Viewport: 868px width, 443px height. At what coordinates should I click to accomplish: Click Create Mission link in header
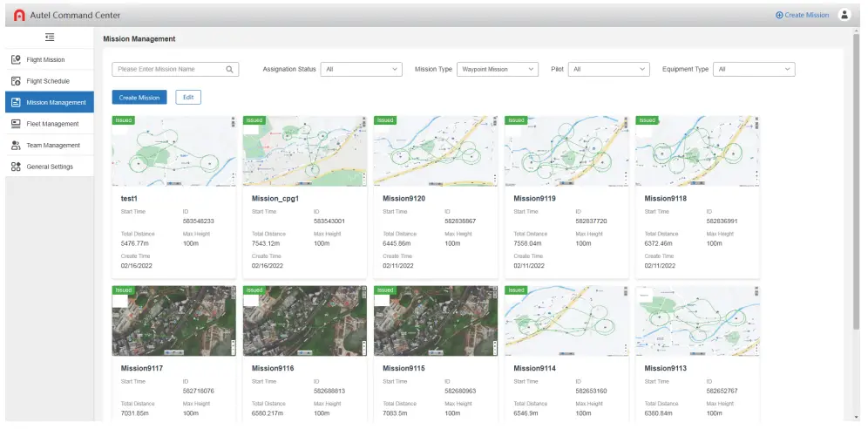pyautogui.click(x=802, y=15)
